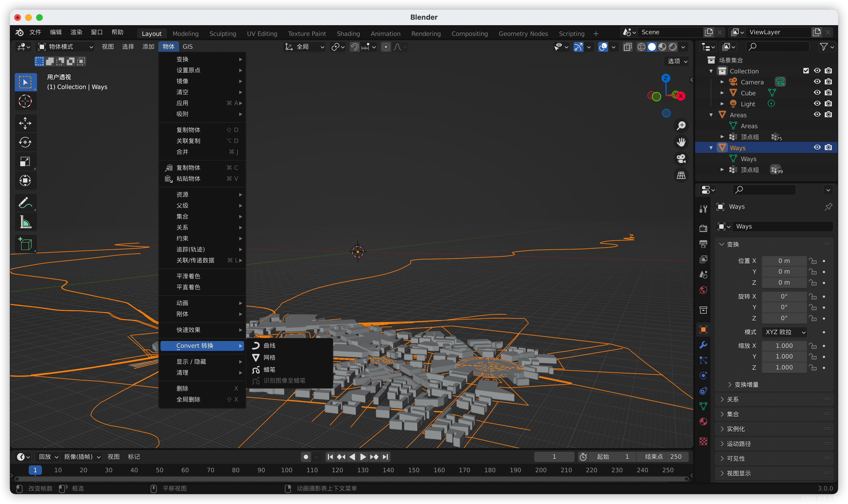Expand the 关系 panel section
Screen dimensions: 848x504
[x=732, y=399]
